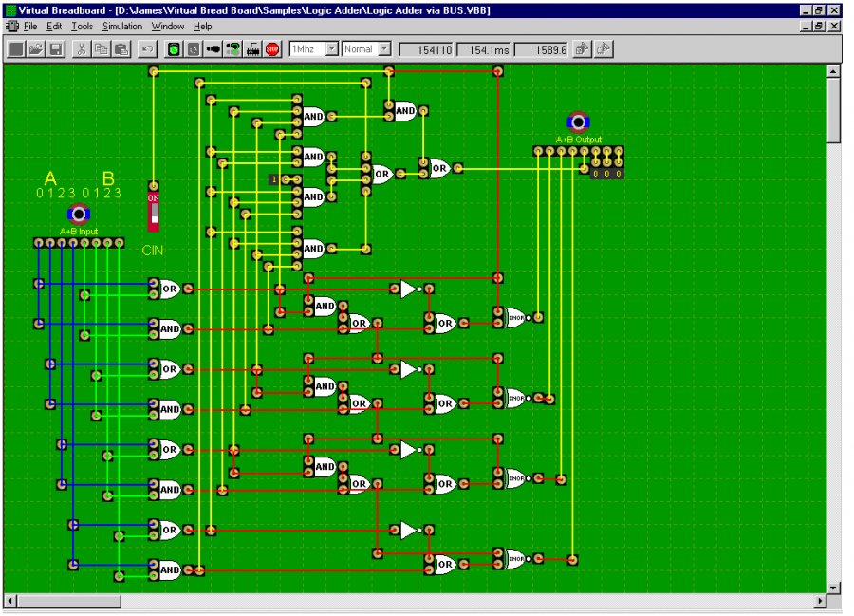Screen dimensions: 854x616
Task: Click the horizontal scrollbar thumb
Action: pyautogui.click(x=68, y=601)
